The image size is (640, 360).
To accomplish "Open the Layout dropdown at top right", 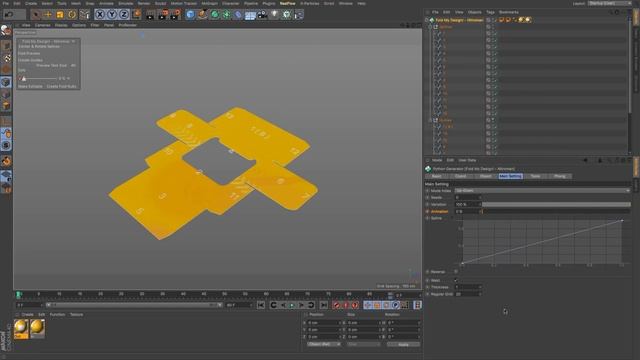I will [609, 3].
